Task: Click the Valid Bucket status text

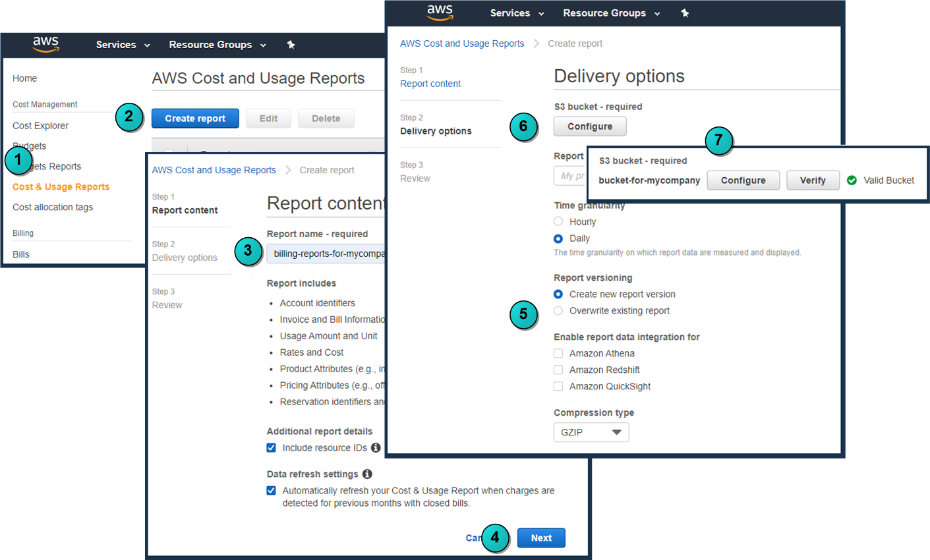Action: (889, 181)
